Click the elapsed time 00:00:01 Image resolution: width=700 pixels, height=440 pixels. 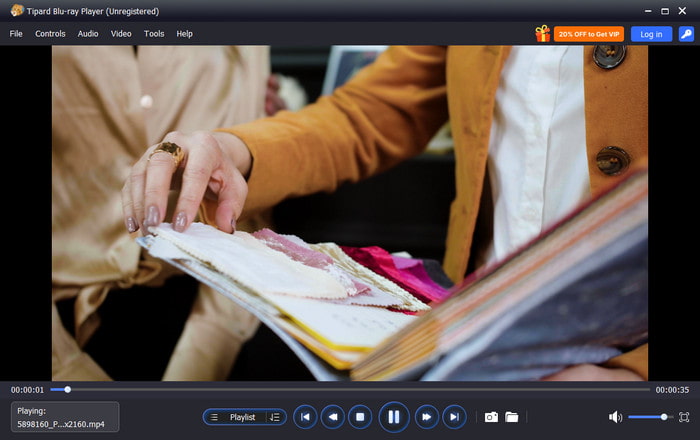point(27,390)
